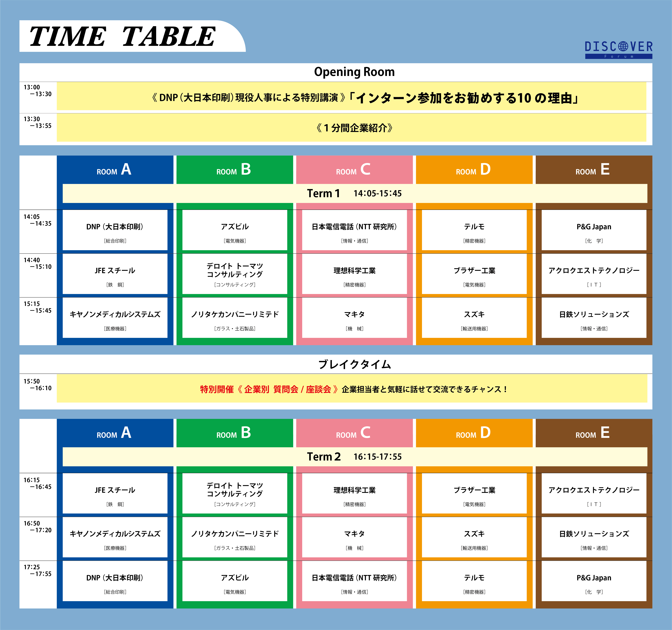Click the 13:00-13:30 time label
Screen dimensions: 672x630
38,91
